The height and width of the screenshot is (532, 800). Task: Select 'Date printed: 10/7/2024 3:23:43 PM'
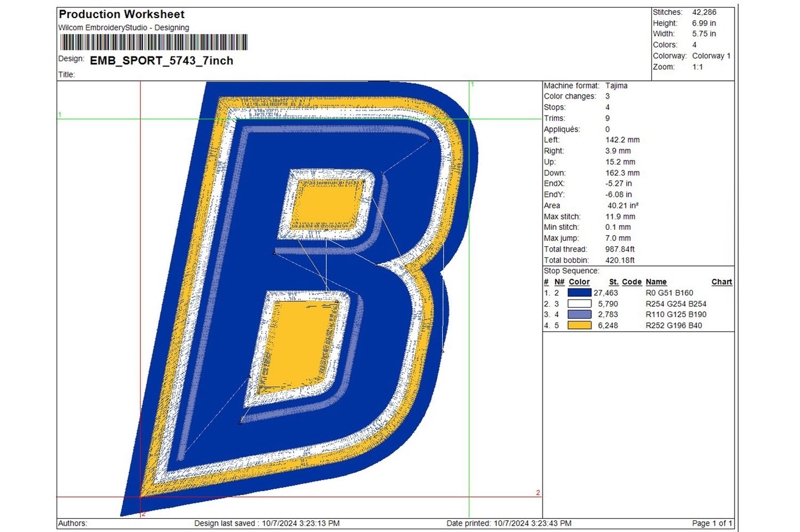(509, 523)
